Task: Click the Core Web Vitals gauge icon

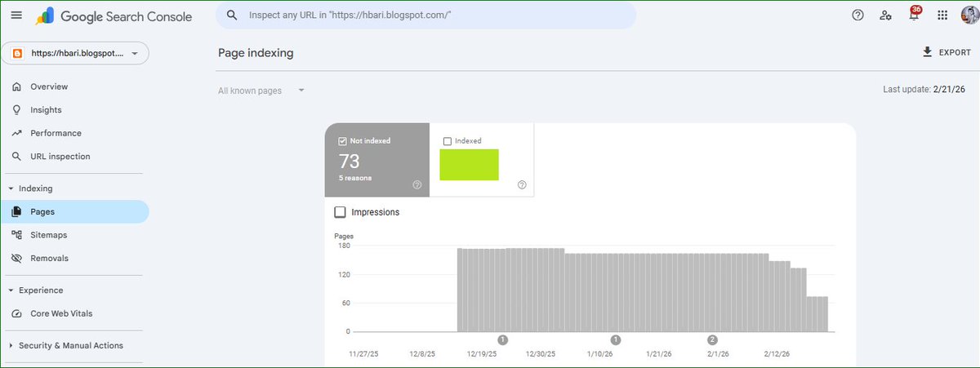Action: point(16,313)
